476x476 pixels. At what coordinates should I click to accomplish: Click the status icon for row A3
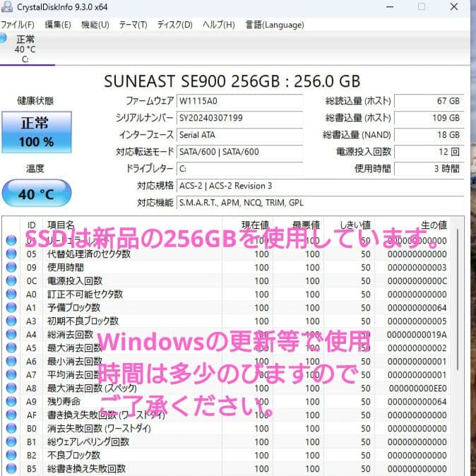tap(11, 321)
